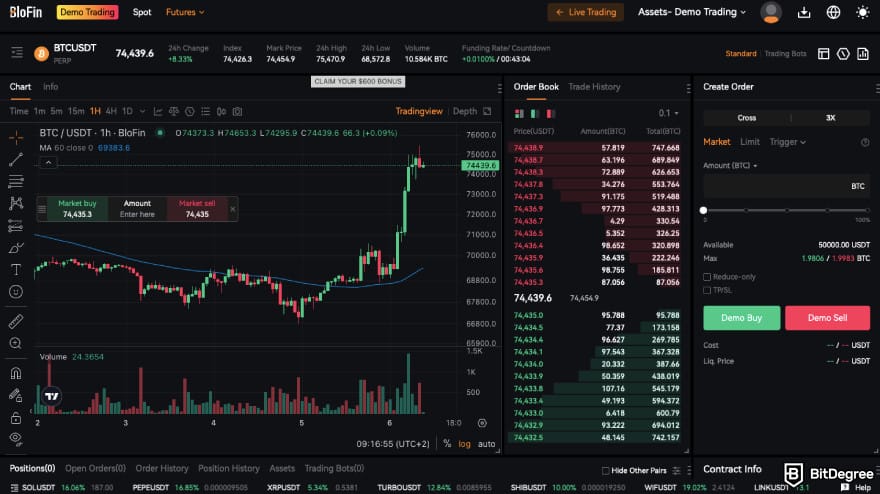Select the text annotation tool
The image size is (880, 494).
point(16,269)
